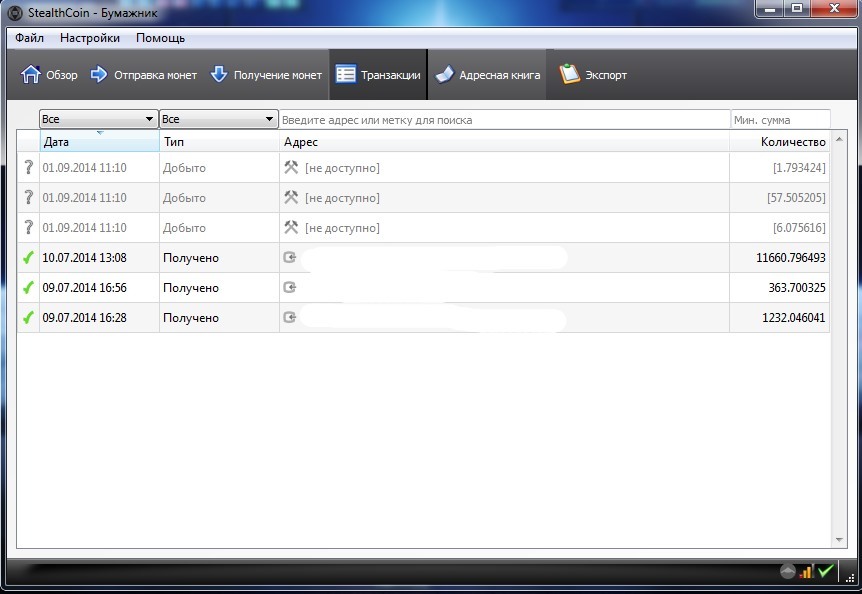
Task: Click [не доступно] in the 1.793424 row
Action: tap(342, 168)
